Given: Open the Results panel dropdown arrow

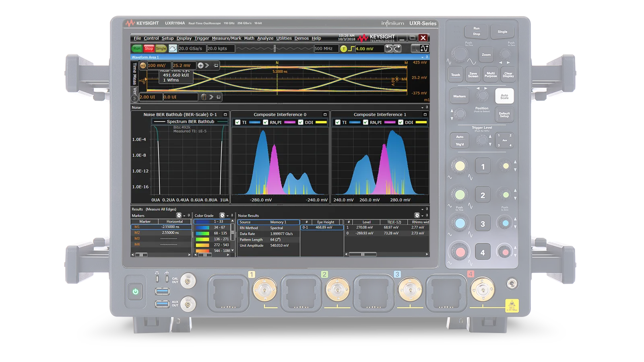Looking at the screenshot, I should [422, 210].
